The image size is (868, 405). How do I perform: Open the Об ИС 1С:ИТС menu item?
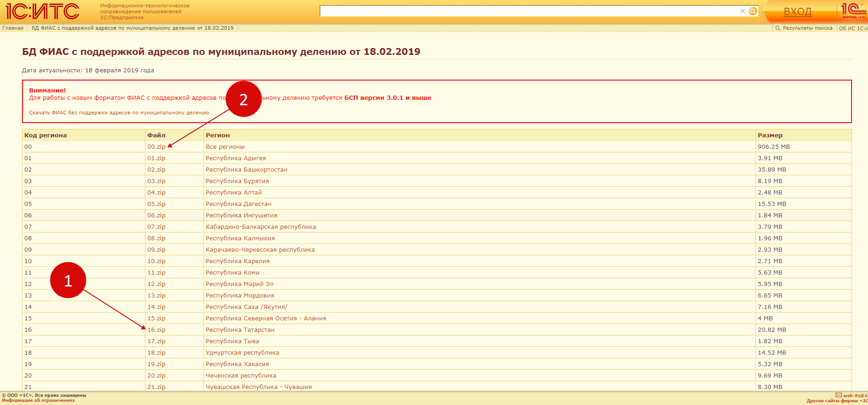pyautogui.click(x=853, y=28)
